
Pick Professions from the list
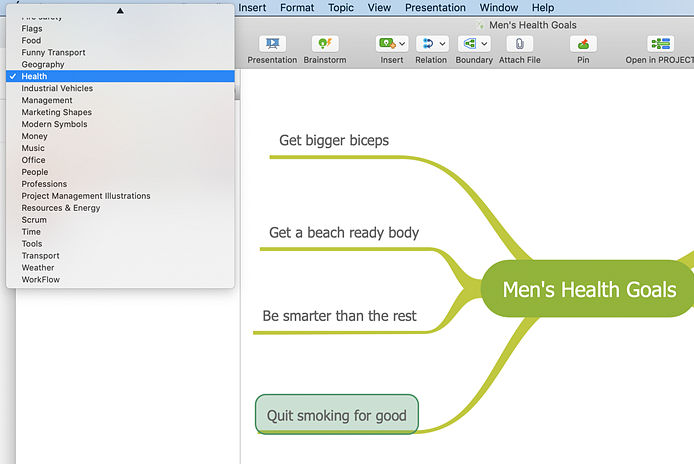120,184
